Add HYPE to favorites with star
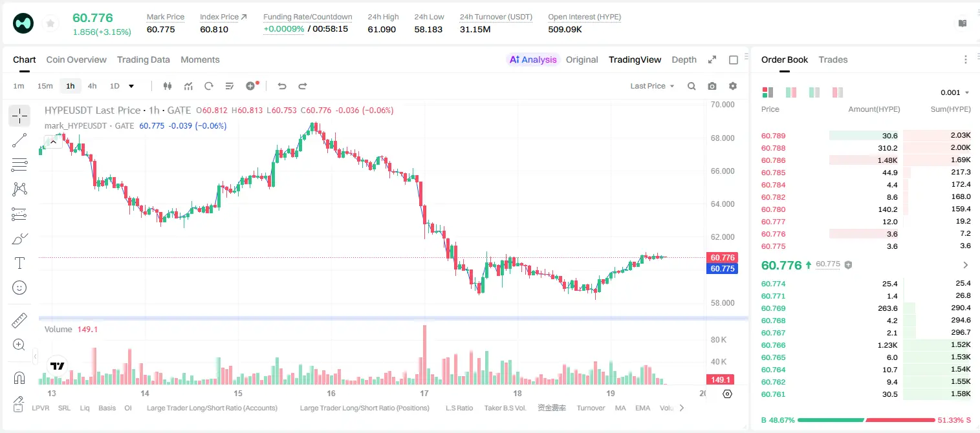The height and width of the screenshot is (433, 980). pyautogui.click(x=50, y=23)
